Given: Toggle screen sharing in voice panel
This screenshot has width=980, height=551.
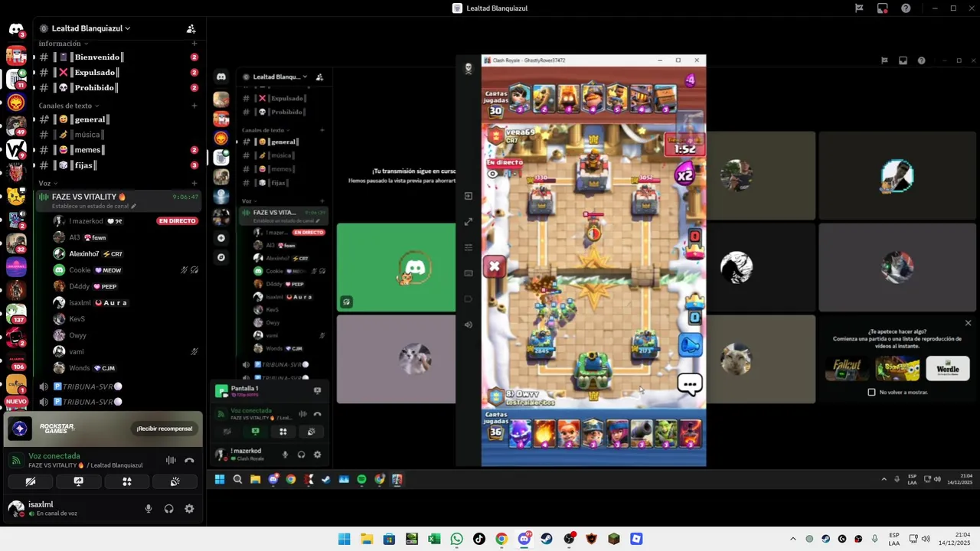Looking at the screenshot, I should pos(78,481).
